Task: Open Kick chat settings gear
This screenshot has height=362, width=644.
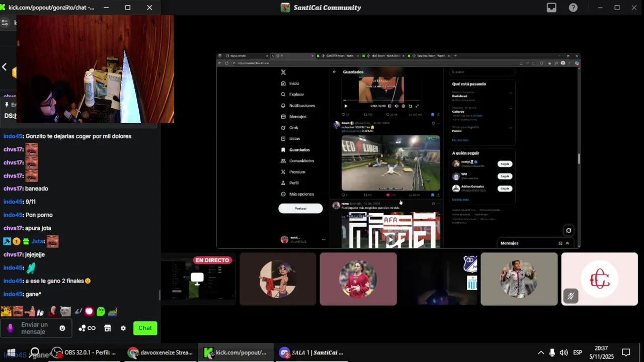Action: [123, 328]
